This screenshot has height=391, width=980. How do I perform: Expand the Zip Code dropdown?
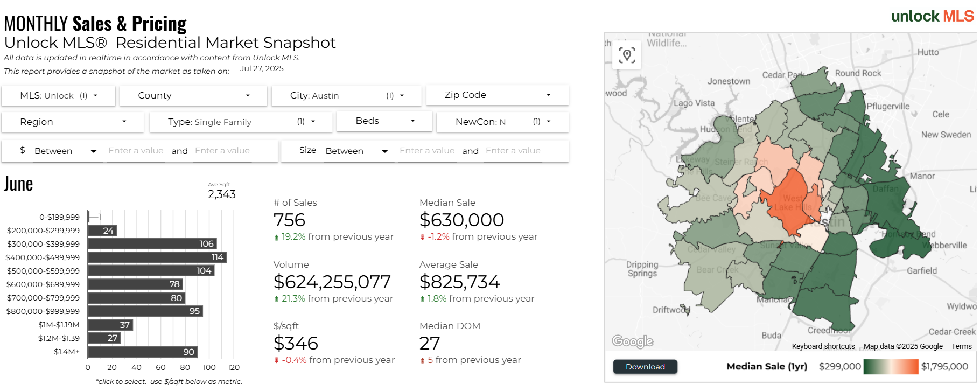[498, 95]
